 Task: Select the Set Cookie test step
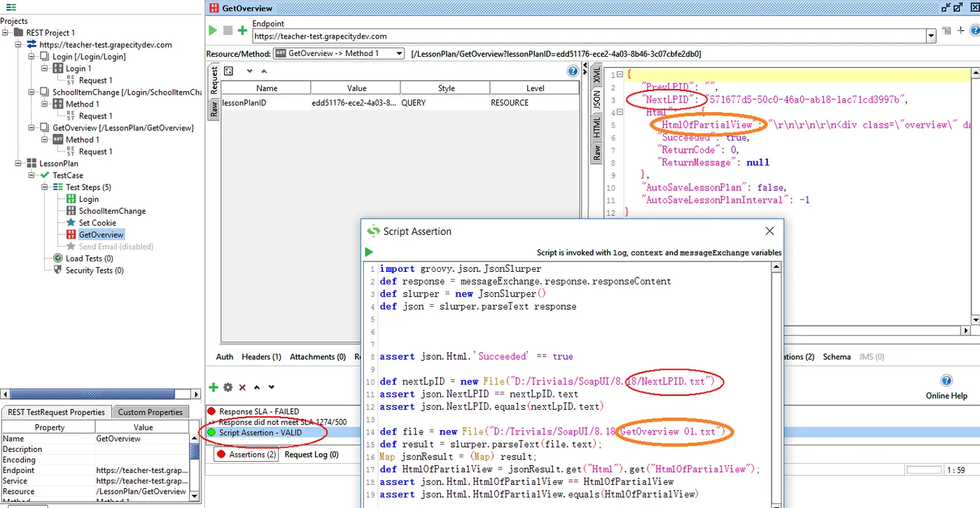pos(97,223)
